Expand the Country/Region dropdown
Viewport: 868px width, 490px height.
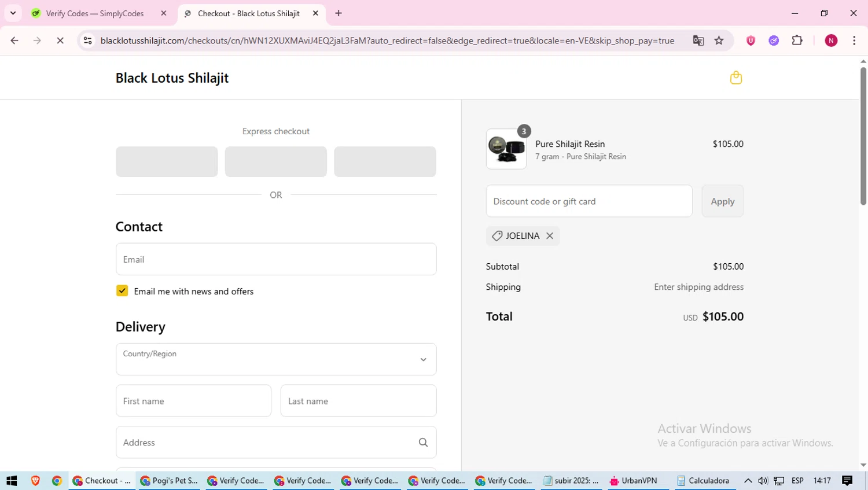[x=276, y=359]
